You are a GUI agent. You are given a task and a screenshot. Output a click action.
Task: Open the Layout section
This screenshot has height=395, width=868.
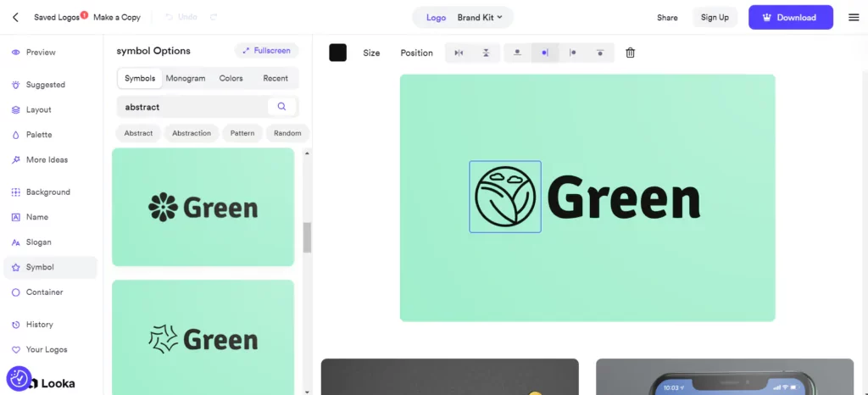click(31, 109)
